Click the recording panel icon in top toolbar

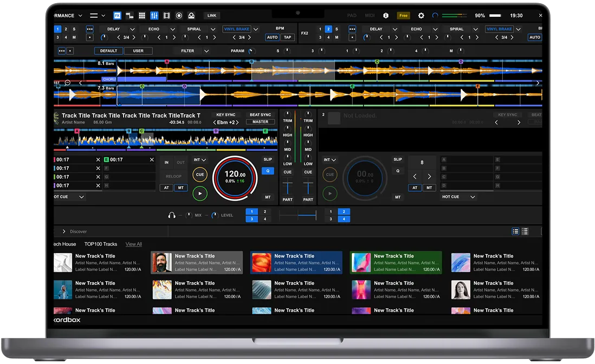click(x=179, y=16)
